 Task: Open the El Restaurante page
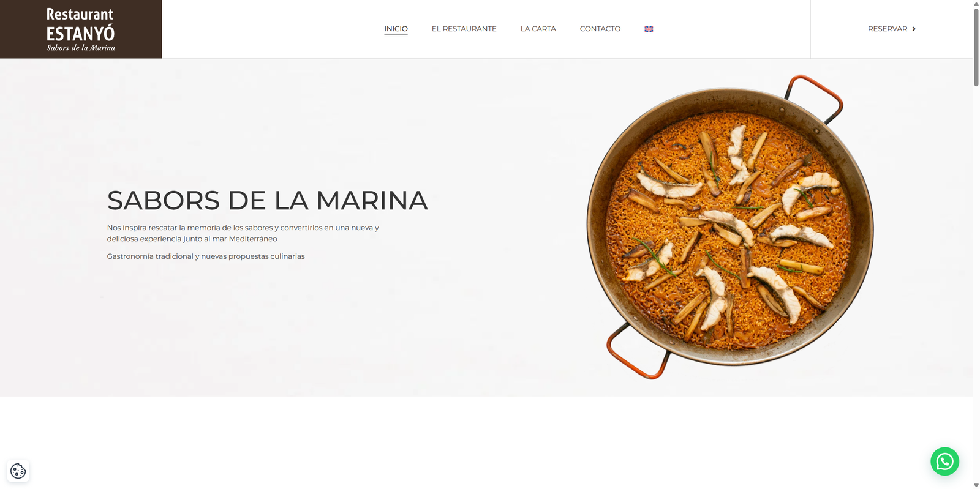pos(464,29)
